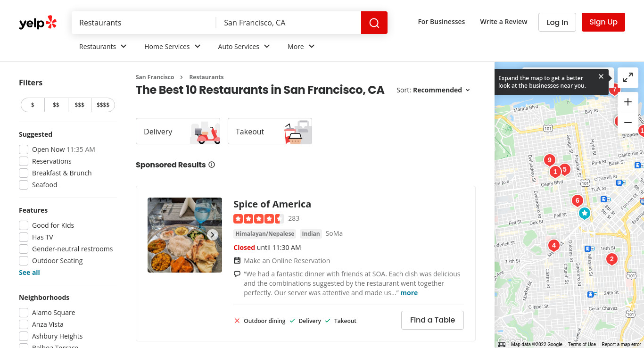
Task: Open the Home Services dropdown
Action: [173, 47]
